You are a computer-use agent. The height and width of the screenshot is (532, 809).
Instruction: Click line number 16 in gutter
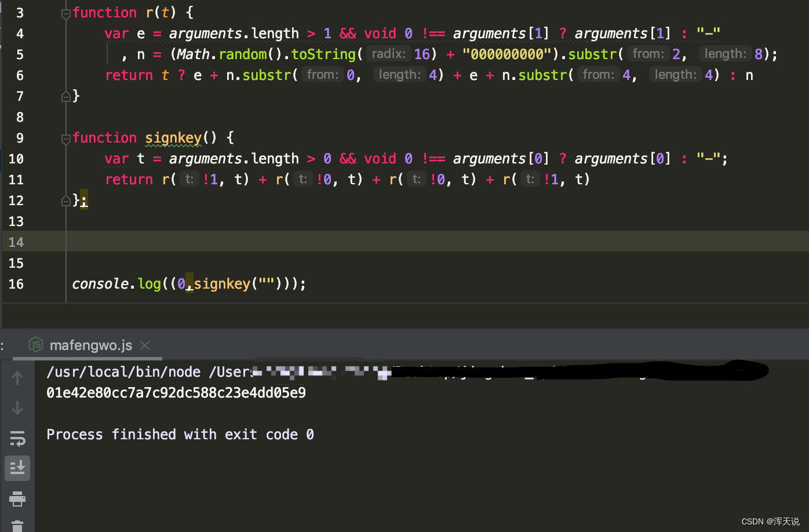tap(16, 284)
